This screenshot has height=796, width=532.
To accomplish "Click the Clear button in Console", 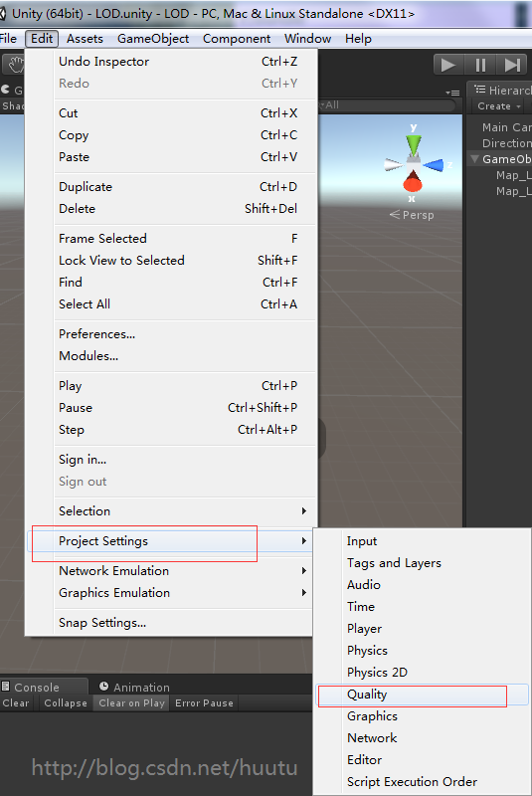I will (16, 703).
